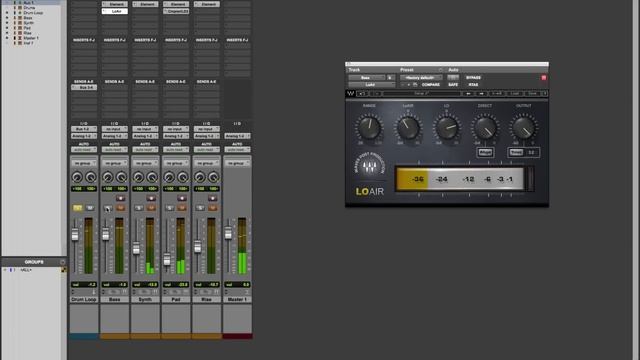The width and height of the screenshot is (640, 360).
Task: Click the ChannelG insert on Pad channel
Action: (176, 11)
